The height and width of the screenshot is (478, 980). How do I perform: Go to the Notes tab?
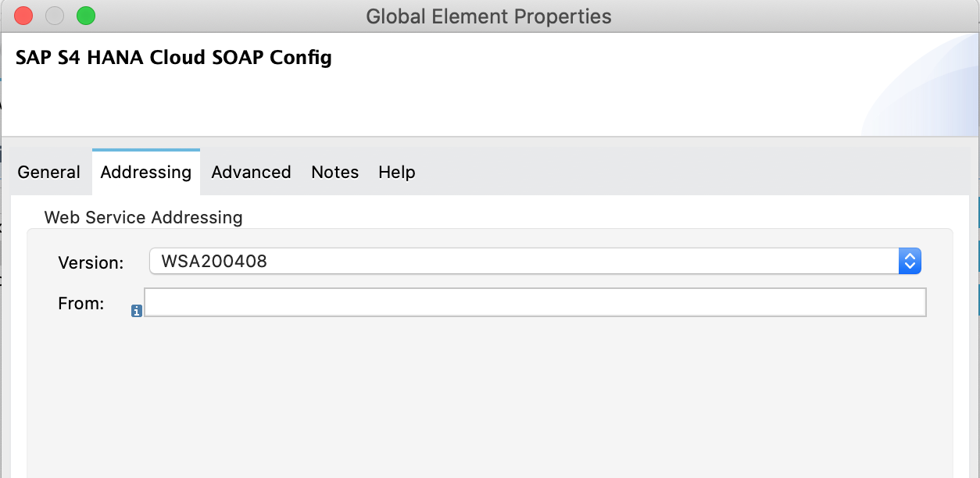tap(335, 173)
